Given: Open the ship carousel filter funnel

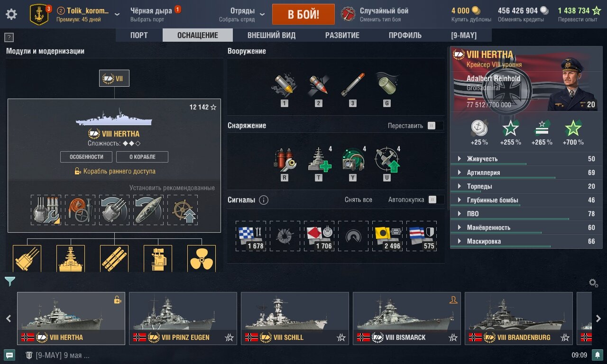Looking at the screenshot, I should (x=10, y=282).
